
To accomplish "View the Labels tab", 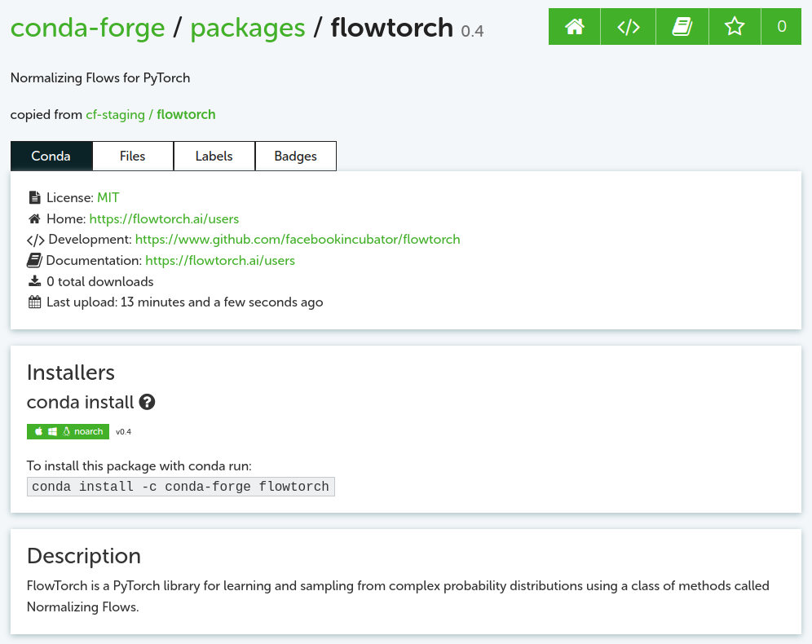I will pos(214,156).
